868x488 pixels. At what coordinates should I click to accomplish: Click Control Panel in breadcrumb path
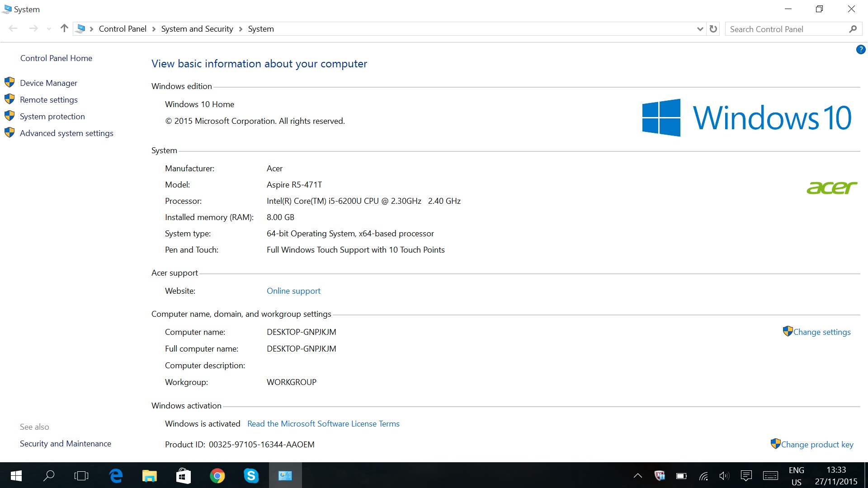[123, 29]
